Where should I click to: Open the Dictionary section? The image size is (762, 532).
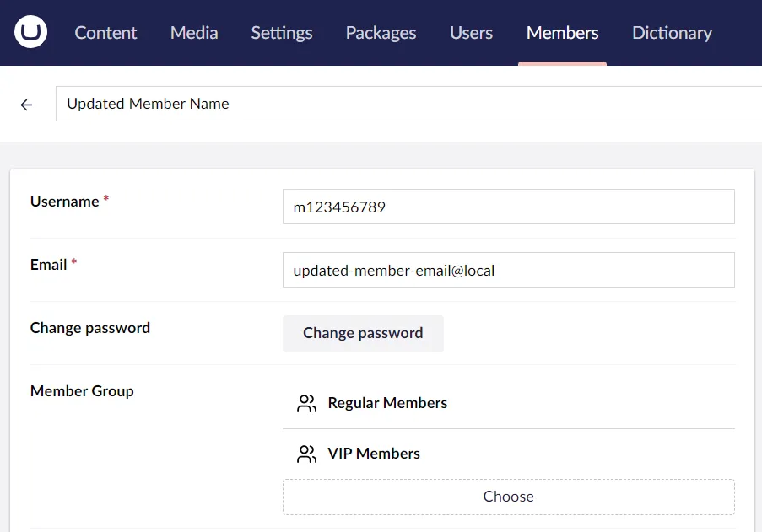click(672, 33)
